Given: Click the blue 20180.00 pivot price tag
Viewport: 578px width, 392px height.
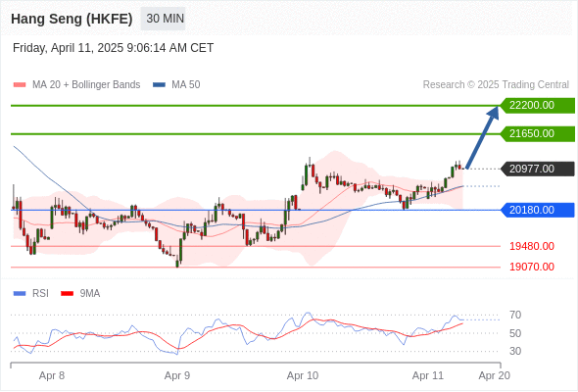Looking at the screenshot, I should pos(538,210).
